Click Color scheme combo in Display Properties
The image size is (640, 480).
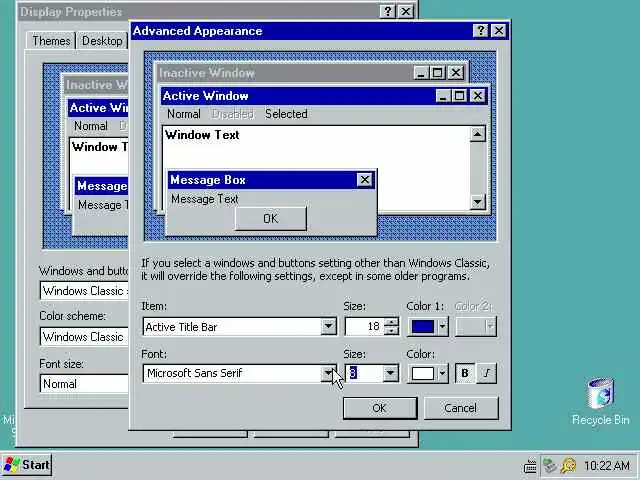coord(84,337)
